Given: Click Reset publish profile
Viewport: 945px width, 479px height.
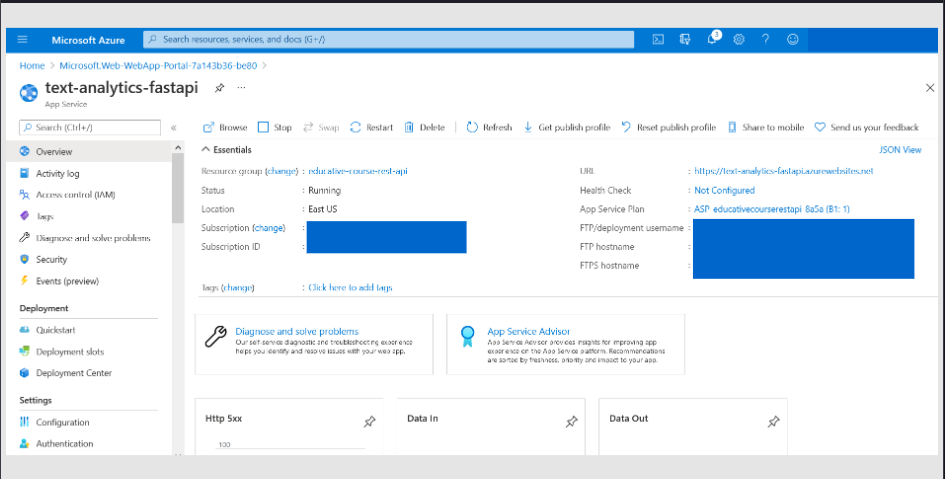Looking at the screenshot, I should (669, 127).
